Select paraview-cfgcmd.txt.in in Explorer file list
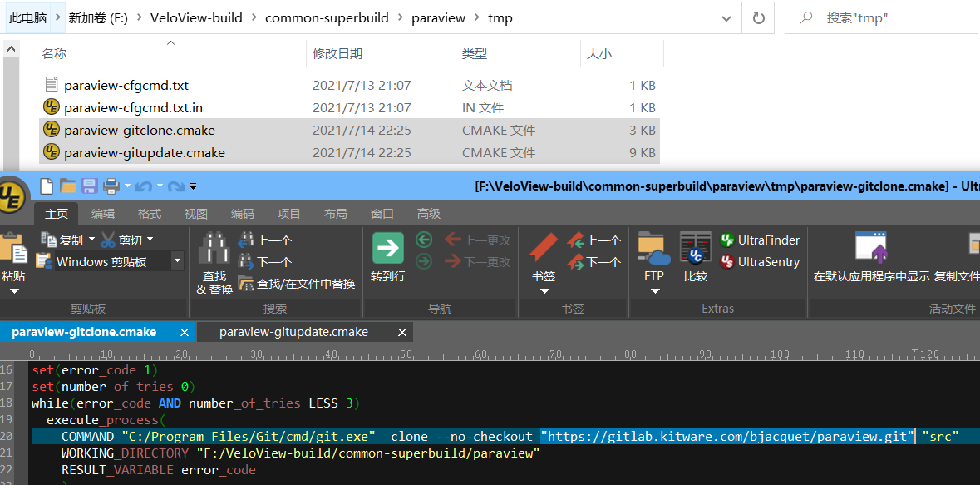This screenshot has width=980, height=485. 349,107
